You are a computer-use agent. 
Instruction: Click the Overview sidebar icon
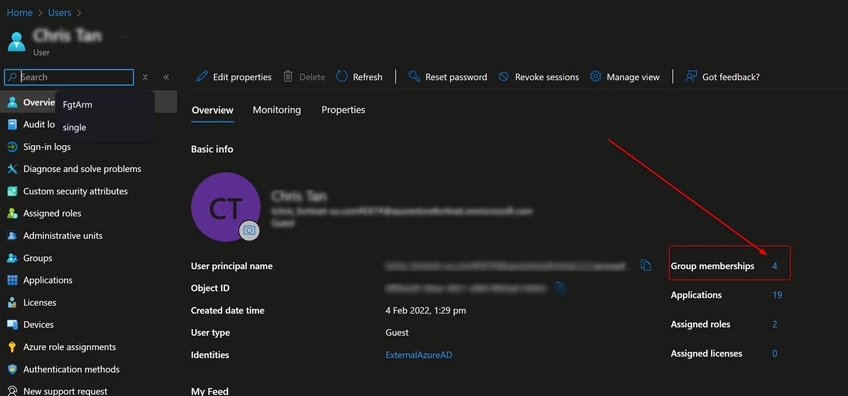click(12, 102)
